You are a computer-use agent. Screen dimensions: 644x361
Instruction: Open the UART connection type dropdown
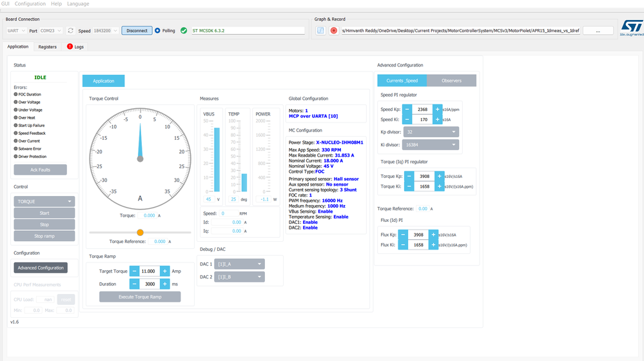[x=16, y=30]
